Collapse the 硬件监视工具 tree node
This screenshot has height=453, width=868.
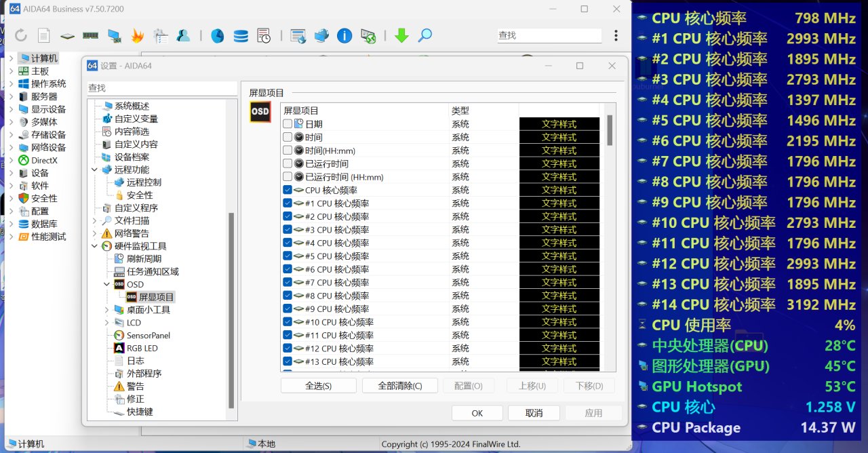(95, 246)
